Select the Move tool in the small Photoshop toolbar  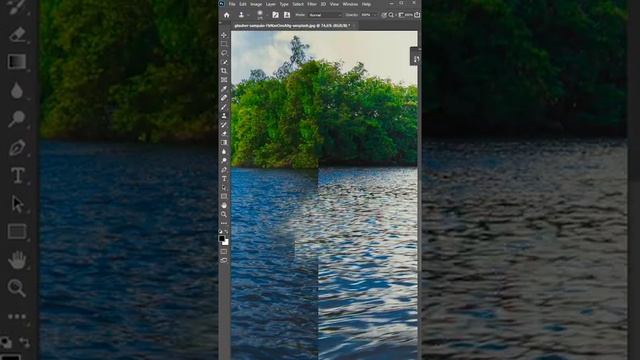(224, 35)
